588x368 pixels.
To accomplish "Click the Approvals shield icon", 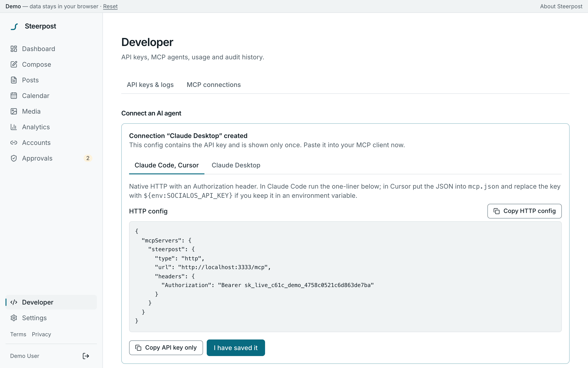I will 14,158.
